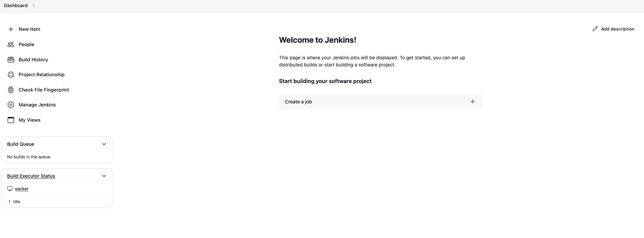Click the Manage Jenkins gear icon

click(11, 105)
